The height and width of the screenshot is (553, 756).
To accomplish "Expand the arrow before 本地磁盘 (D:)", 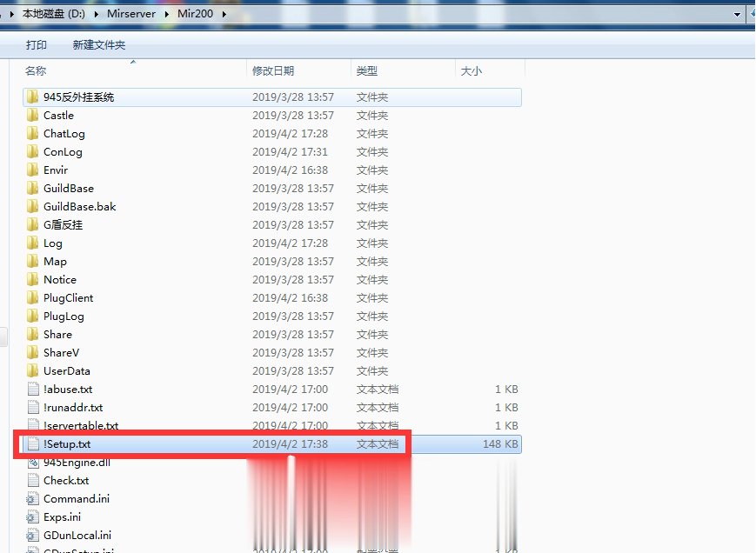I will coord(11,14).
